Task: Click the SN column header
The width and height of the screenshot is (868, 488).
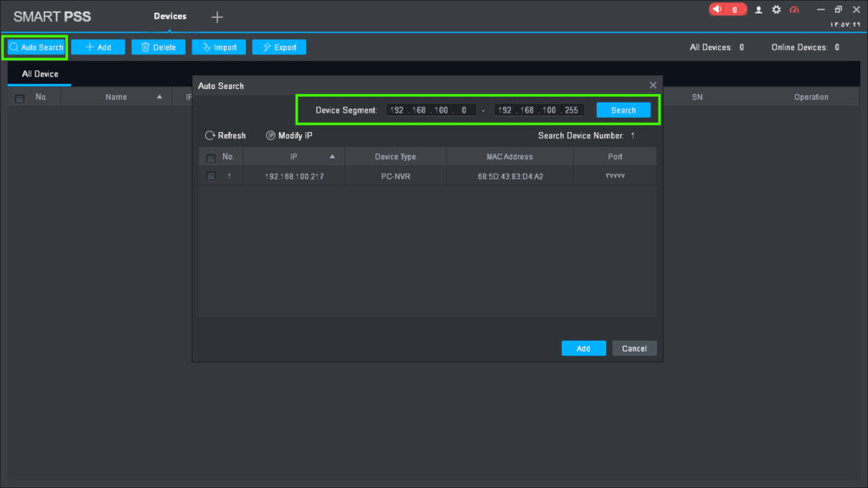Action: [x=697, y=97]
